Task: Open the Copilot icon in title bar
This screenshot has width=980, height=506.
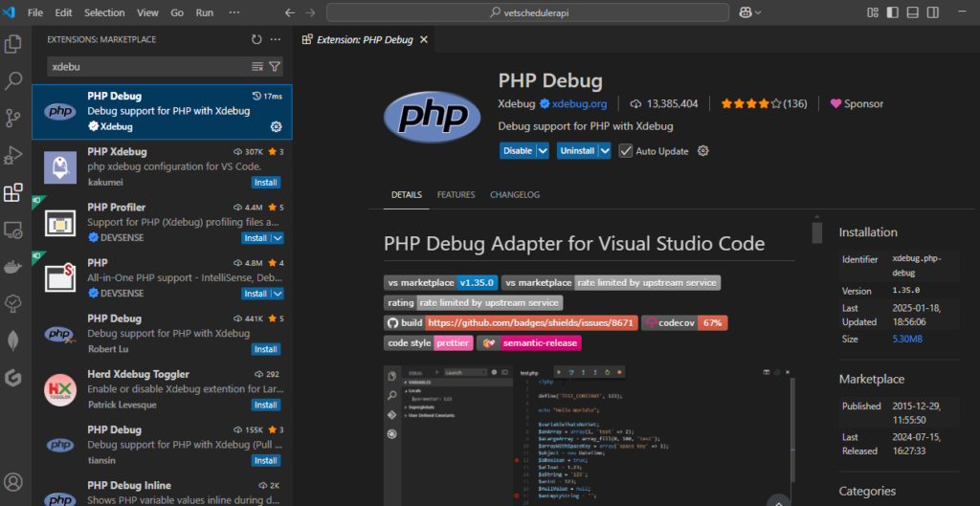Action: tap(745, 12)
